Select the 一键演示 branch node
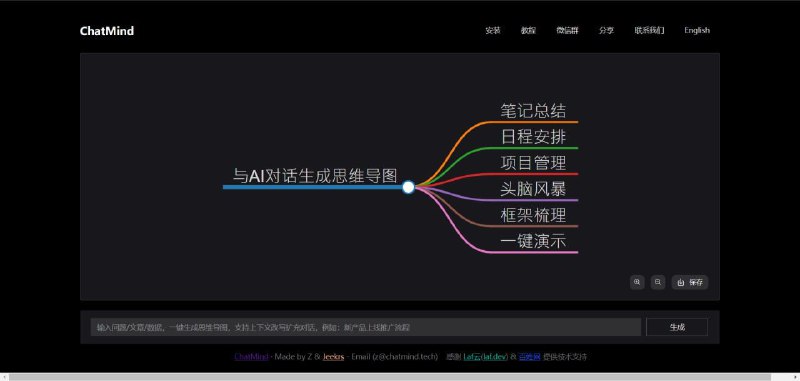The width and height of the screenshot is (800, 381). coord(533,241)
